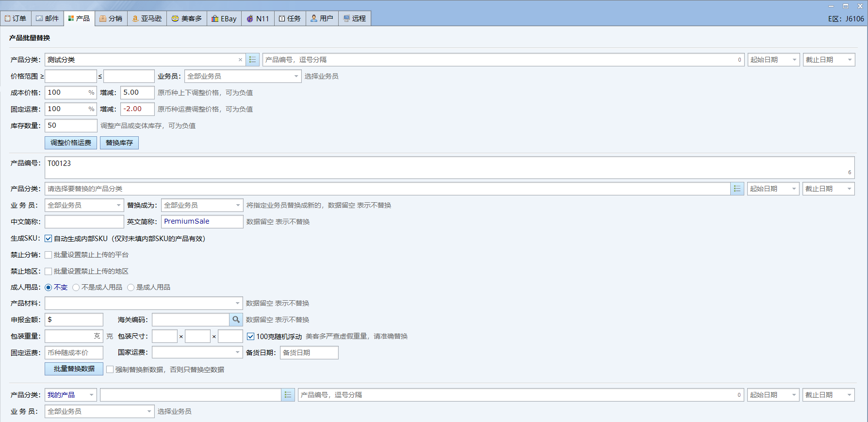The image size is (868, 422).
Task: Enable 强制替换新数据 checkbox
Action: pyautogui.click(x=110, y=370)
